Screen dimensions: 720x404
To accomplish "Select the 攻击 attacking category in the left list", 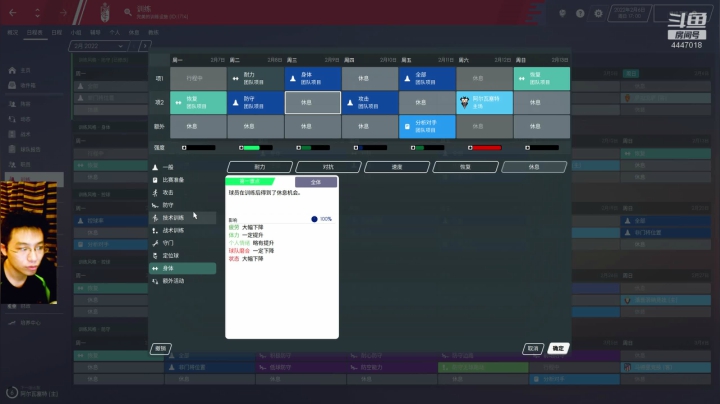I will pos(182,193).
